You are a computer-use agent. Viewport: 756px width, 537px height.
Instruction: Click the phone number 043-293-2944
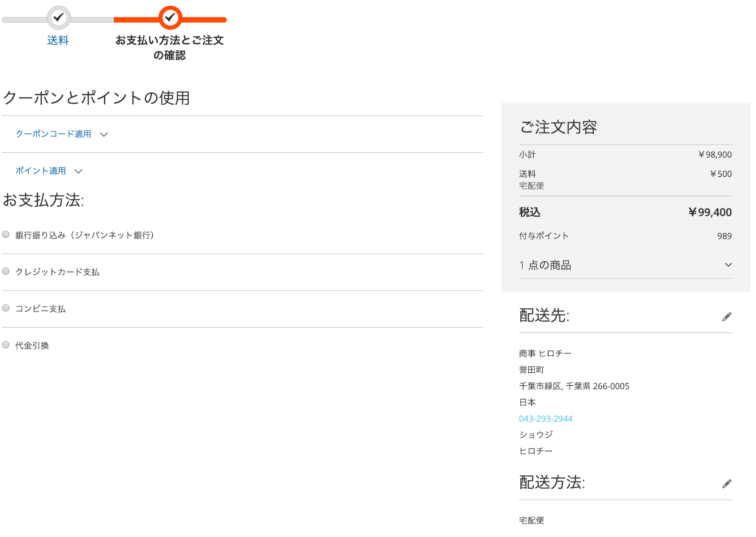click(x=546, y=419)
